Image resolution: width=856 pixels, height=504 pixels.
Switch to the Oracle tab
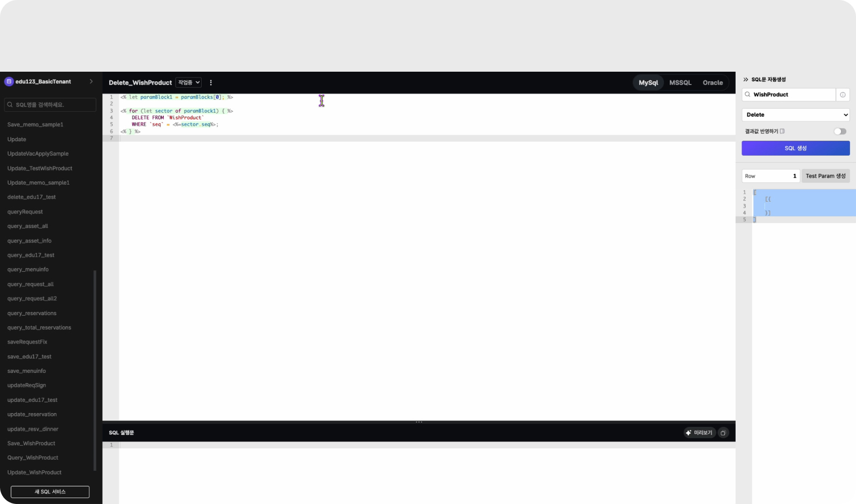pyautogui.click(x=713, y=83)
